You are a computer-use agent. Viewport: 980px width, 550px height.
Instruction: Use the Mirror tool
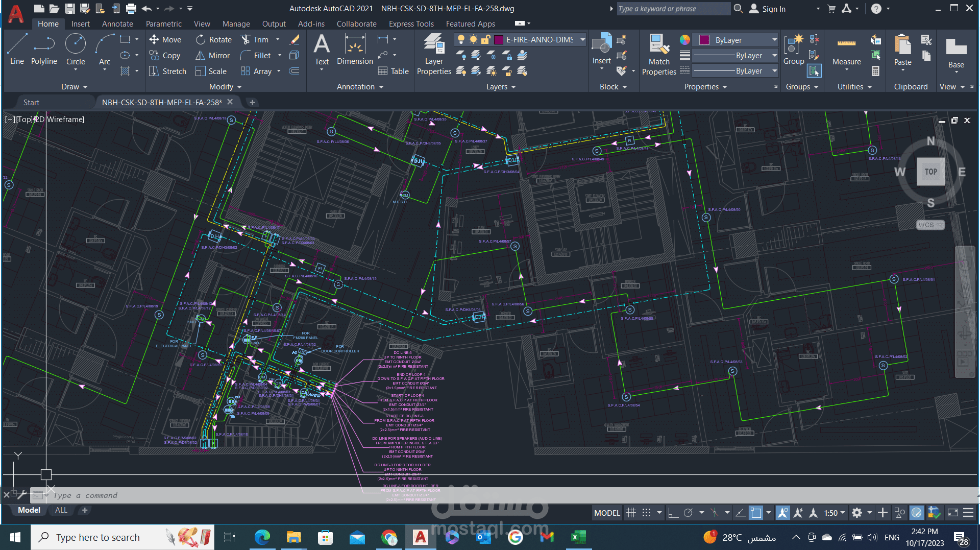tap(213, 55)
